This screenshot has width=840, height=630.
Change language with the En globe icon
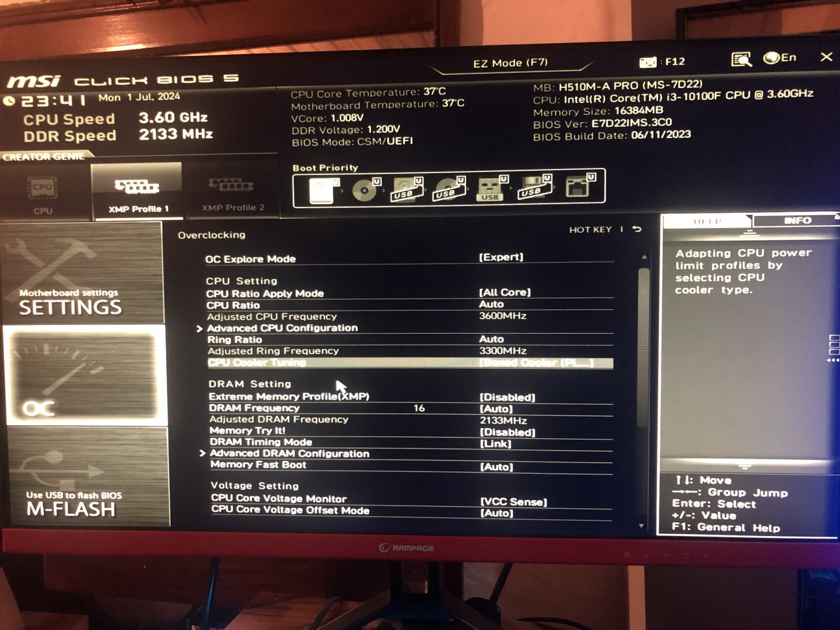coord(780,58)
